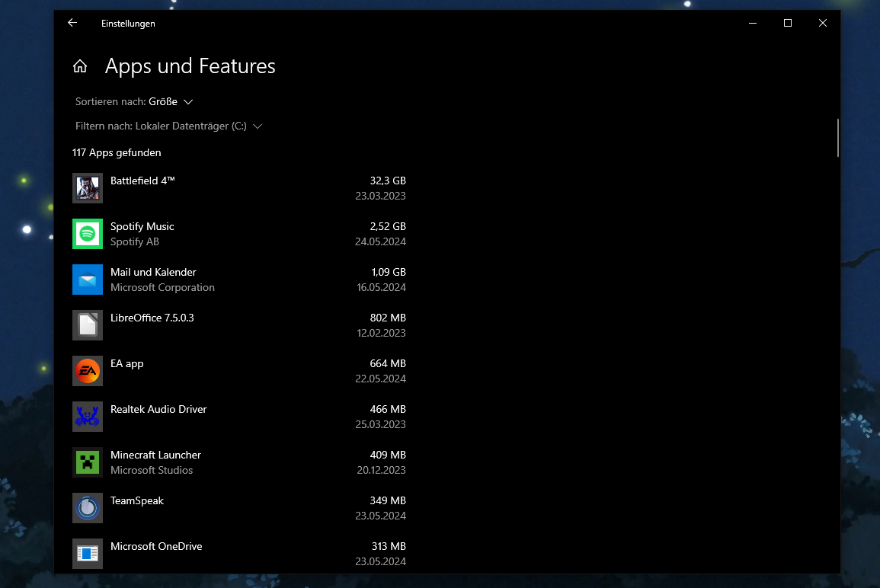Minimize the Einstellungen window
The width and height of the screenshot is (880, 588).
[x=753, y=23]
